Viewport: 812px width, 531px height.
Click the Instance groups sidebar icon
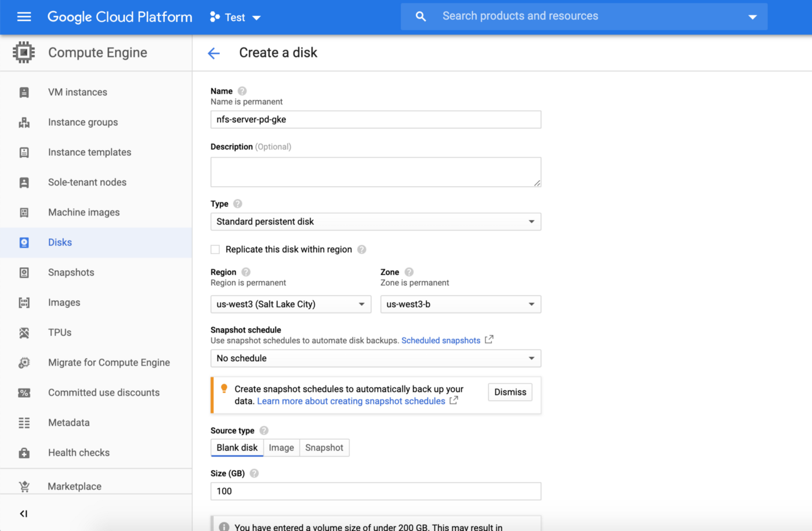tap(24, 122)
